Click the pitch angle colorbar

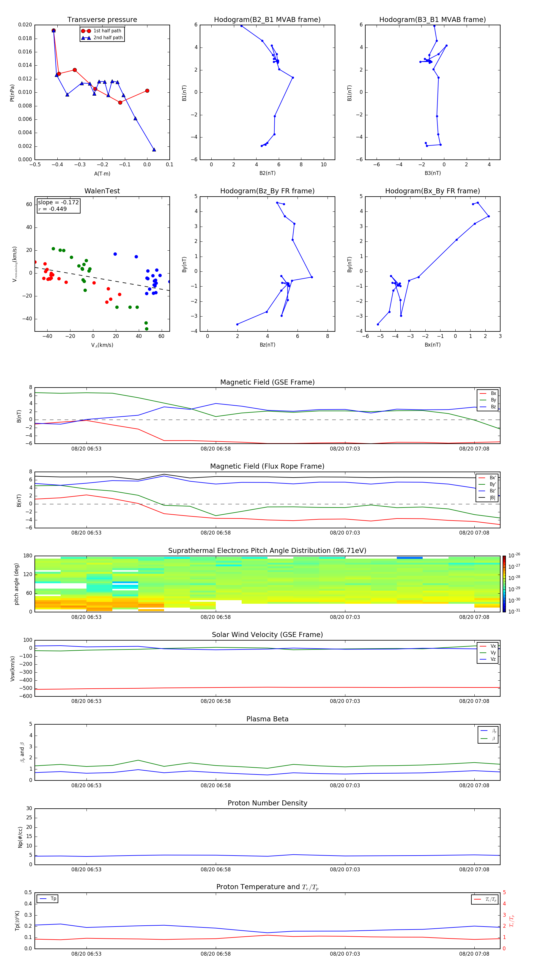click(504, 584)
